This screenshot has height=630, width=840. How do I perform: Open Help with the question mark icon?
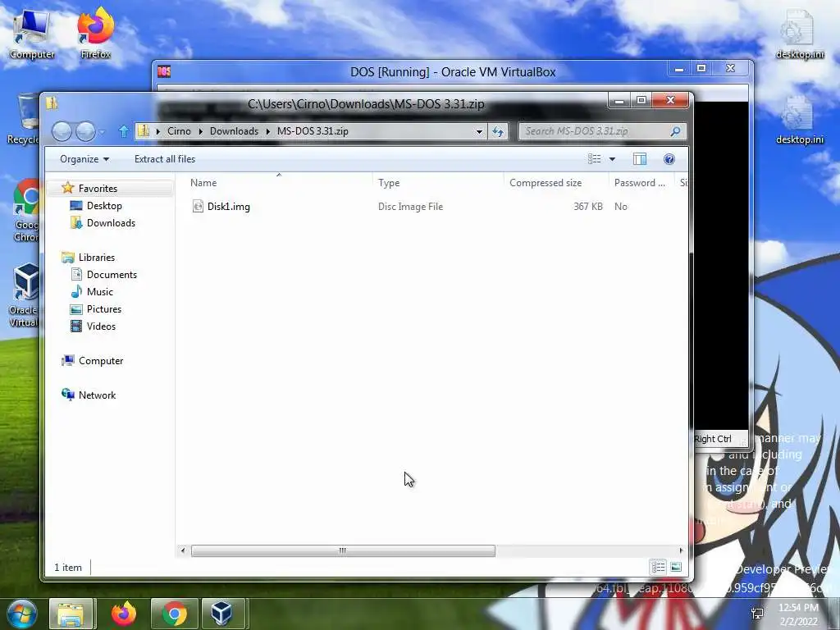669,159
